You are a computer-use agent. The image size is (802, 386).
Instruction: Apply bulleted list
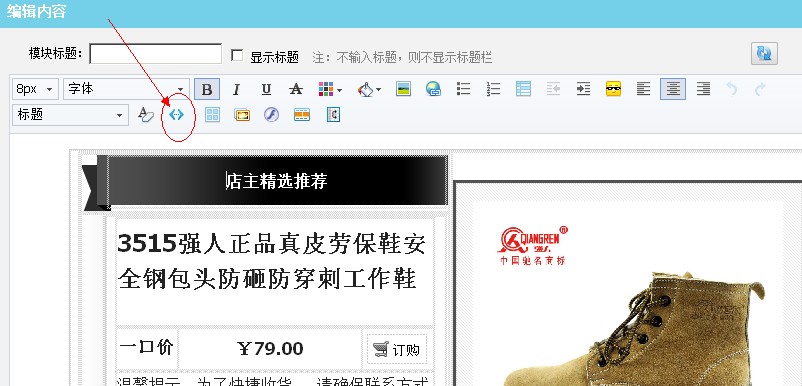(x=463, y=89)
